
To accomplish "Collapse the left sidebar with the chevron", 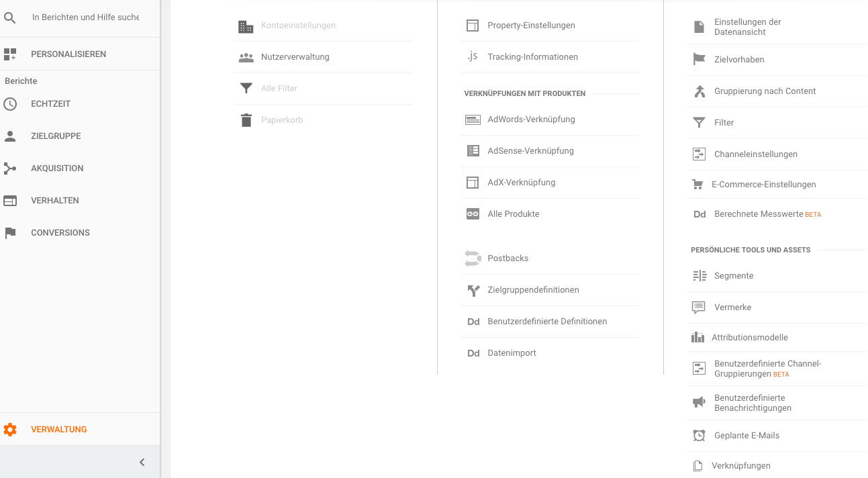I will [x=142, y=462].
